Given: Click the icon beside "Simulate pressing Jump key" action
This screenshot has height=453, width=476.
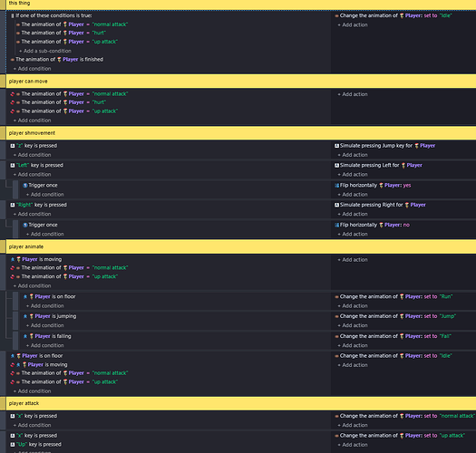Looking at the screenshot, I should tap(336, 146).
